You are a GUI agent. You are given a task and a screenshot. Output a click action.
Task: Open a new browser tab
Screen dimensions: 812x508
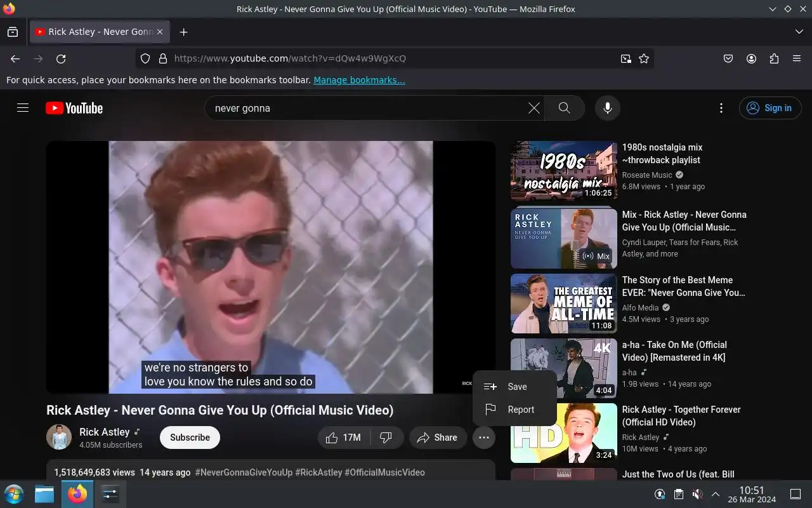[183, 32]
